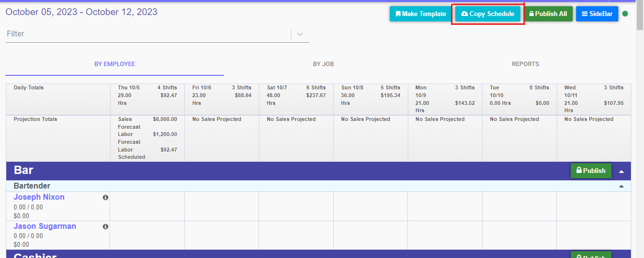Collapse the Bar section arrow
This screenshot has height=258, width=644.
point(622,172)
